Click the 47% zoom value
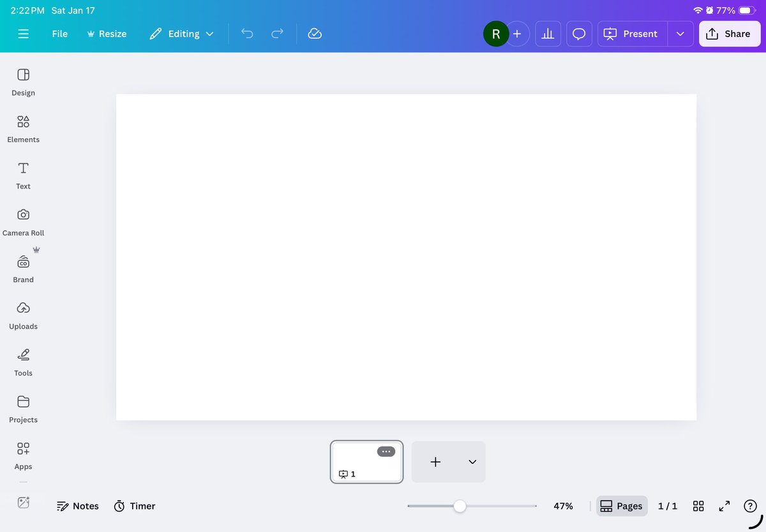Viewport: 766px width, 532px height. (563, 506)
